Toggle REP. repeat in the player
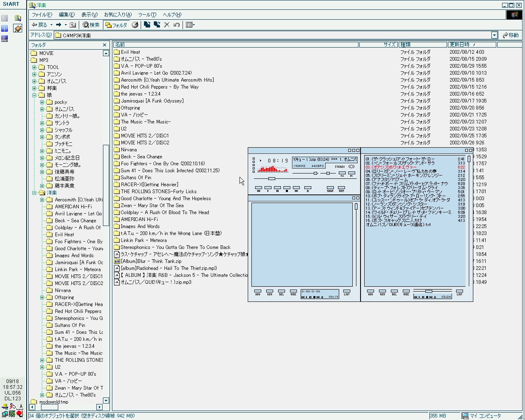Image resolution: width=525 pixels, height=420 pixels. pos(341,189)
